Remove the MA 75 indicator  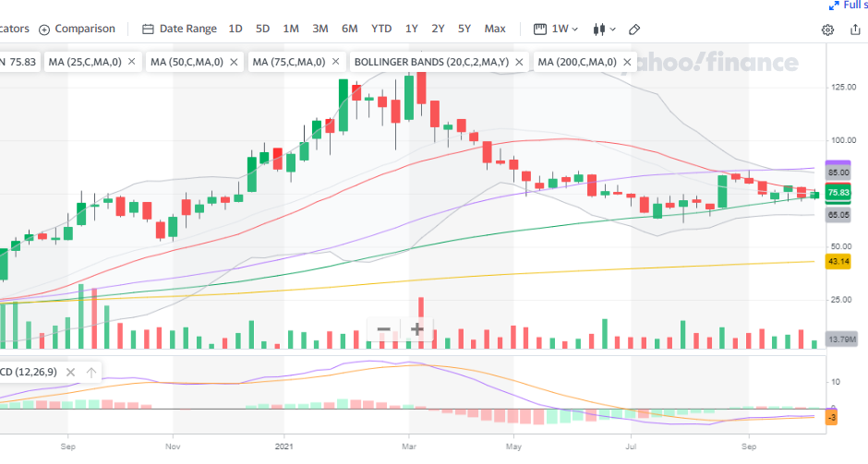(x=335, y=62)
